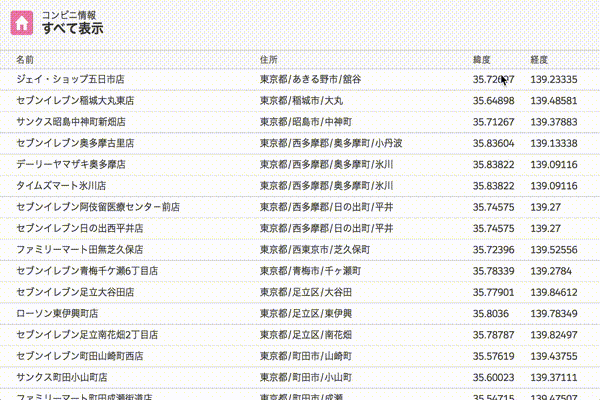Click latitude value 35.77901
600x400 pixels.
tap(494, 292)
